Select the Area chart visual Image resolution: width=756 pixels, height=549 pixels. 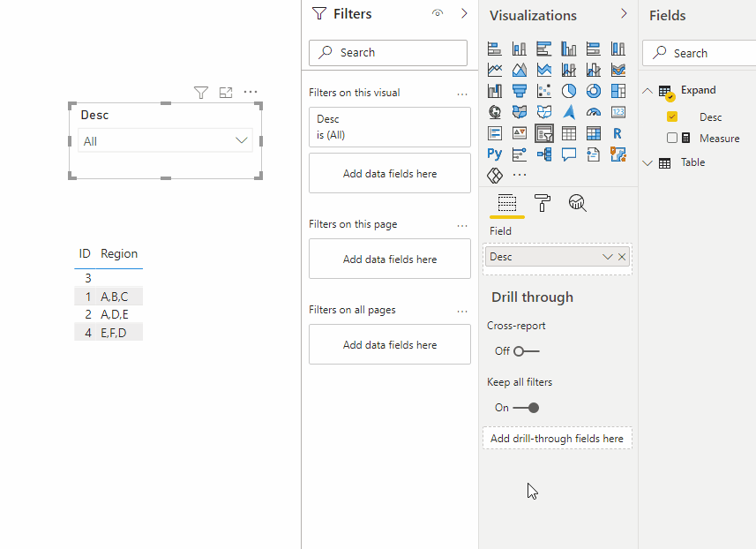(520, 70)
